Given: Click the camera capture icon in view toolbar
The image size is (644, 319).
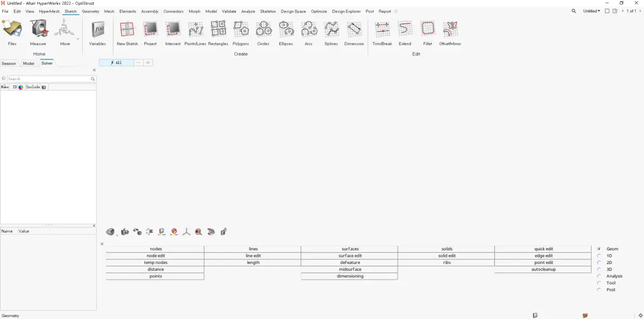Looking at the screenshot, I should pyautogui.click(x=125, y=232).
